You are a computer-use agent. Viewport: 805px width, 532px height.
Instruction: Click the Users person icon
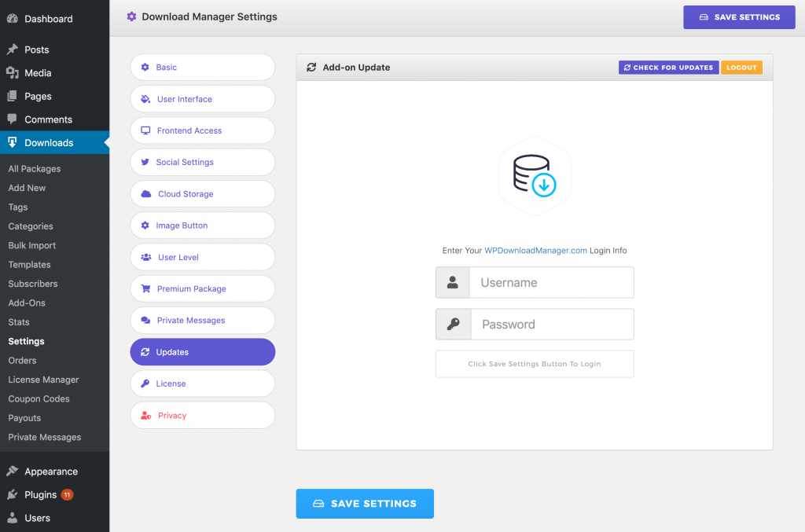(13, 518)
